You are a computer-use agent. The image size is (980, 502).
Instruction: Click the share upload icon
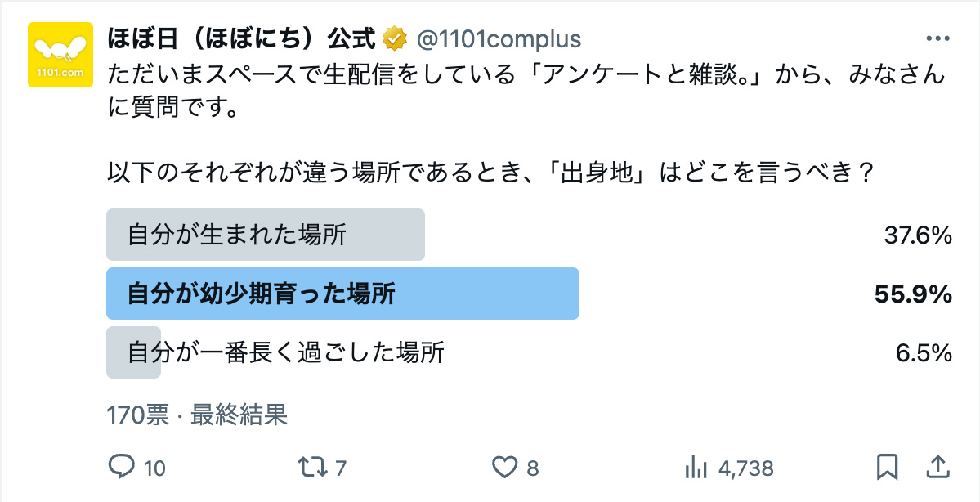pos(935,467)
